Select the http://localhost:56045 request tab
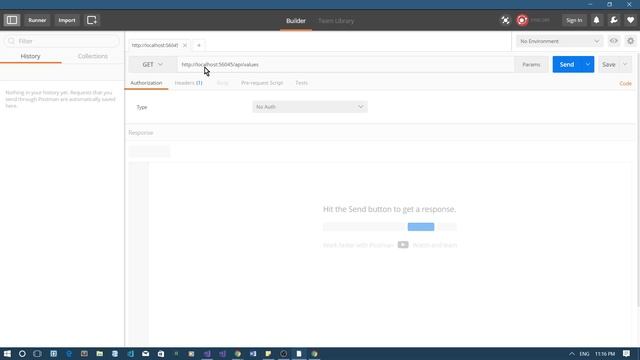The width and height of the screenshot is (640, 360). click(155, 45)
